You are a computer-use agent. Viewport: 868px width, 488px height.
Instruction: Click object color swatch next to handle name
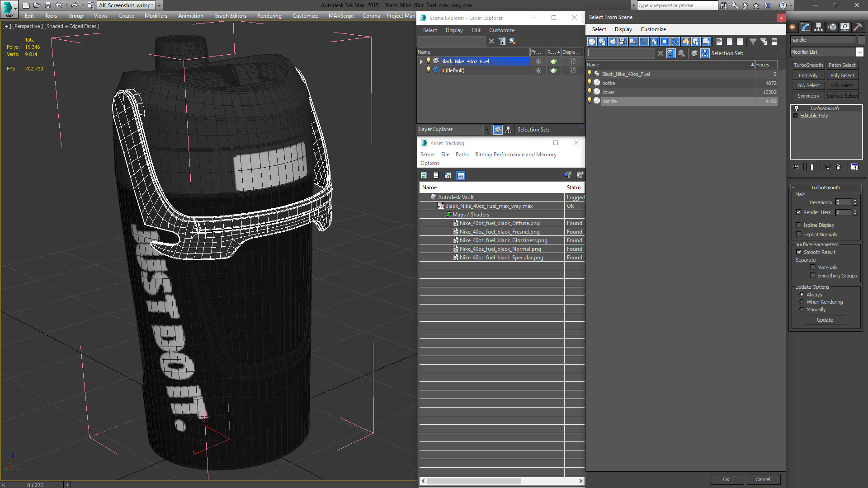(x=861, y=40)
